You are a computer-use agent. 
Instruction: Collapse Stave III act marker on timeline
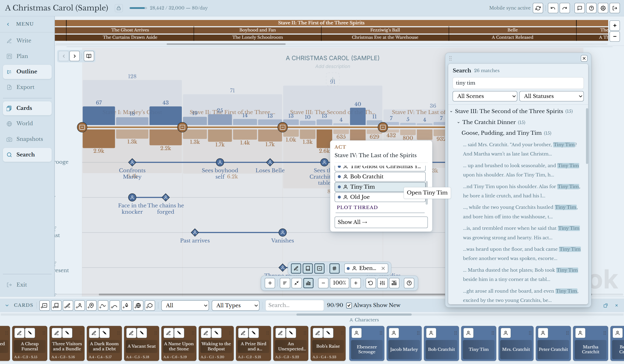click(283, 127)
